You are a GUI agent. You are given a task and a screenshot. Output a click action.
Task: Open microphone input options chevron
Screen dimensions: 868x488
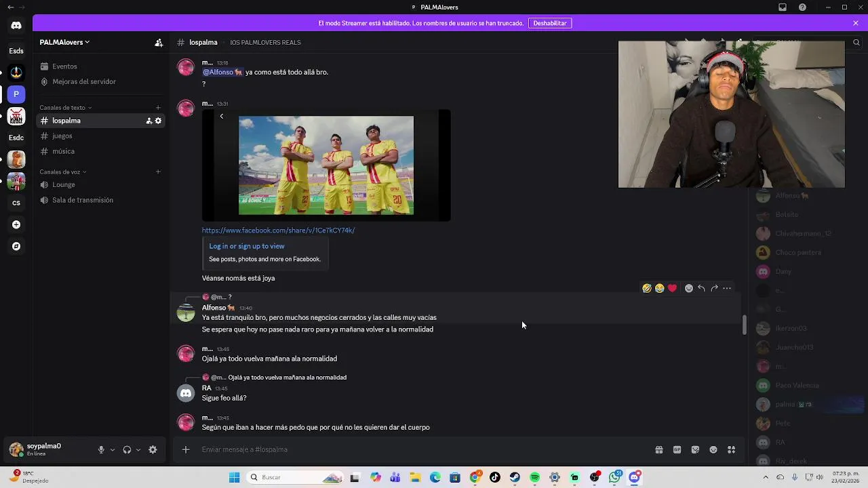coord(113,449)
